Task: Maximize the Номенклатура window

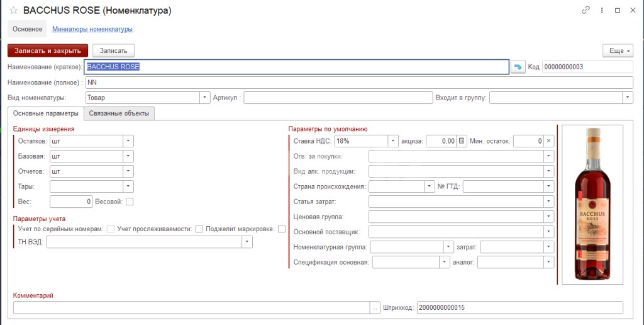Action: pos(618,10)
